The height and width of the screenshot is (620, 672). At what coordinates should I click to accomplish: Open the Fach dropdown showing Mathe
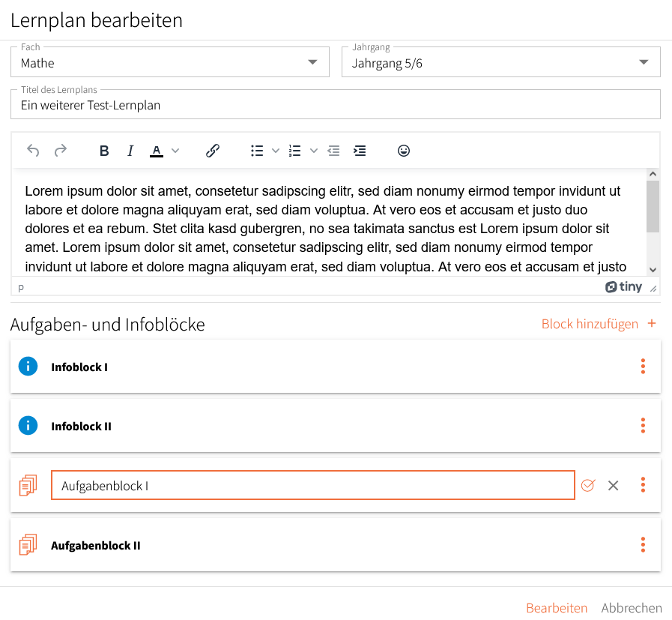point(170,62)
